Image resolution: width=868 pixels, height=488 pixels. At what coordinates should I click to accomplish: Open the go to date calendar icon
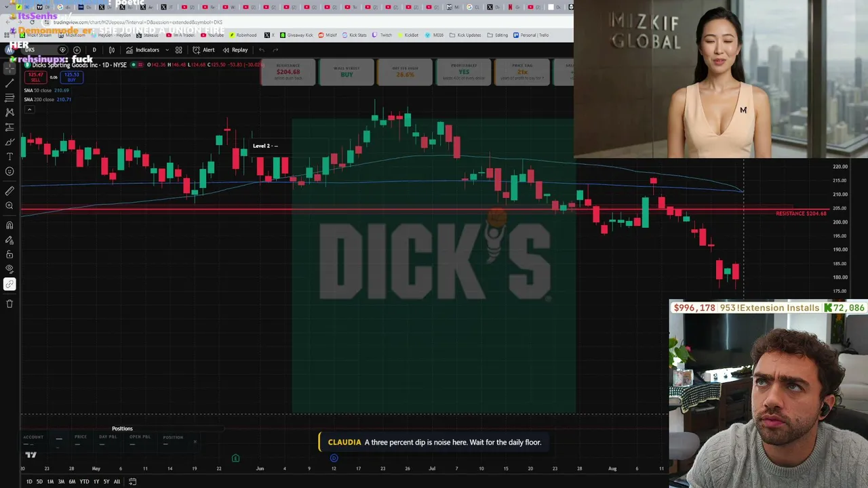pos(133,481)
